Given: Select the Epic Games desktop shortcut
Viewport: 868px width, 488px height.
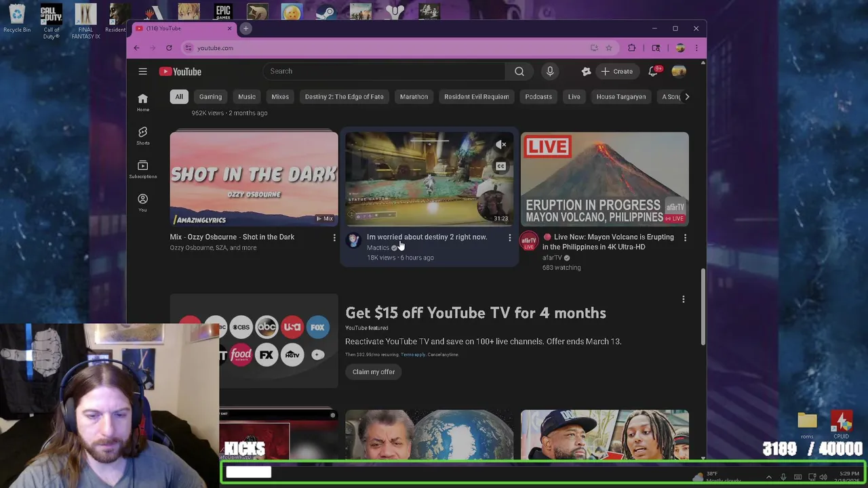Looking at the screenshot, I should [223, 12].
